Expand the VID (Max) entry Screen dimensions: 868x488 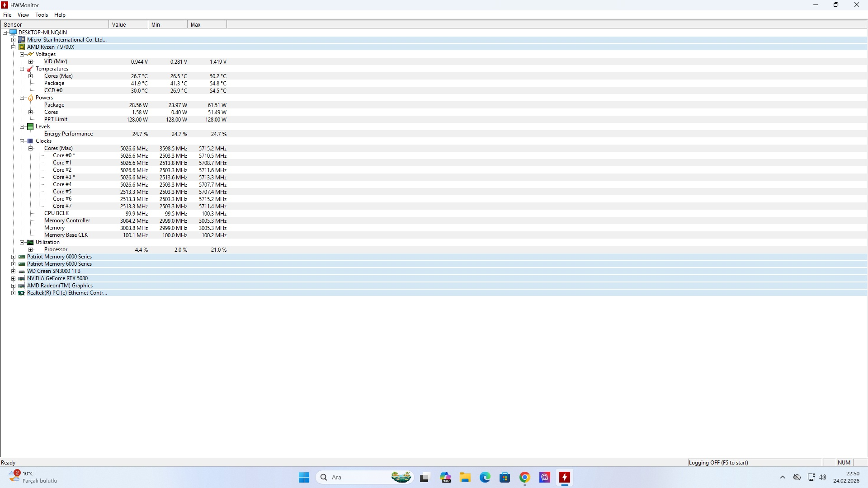[31, 61]
